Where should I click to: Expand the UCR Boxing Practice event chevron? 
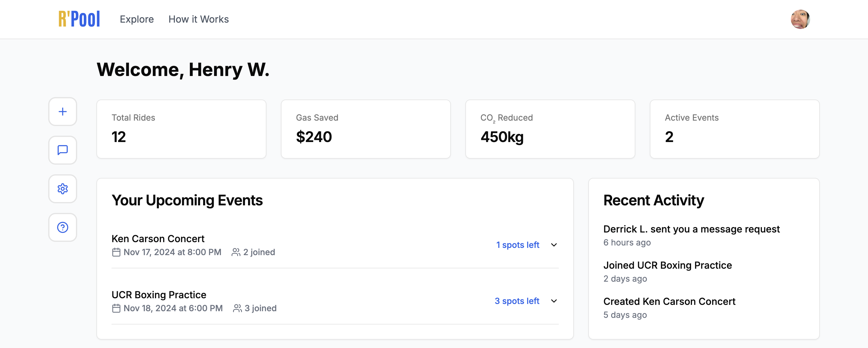click(554, 301)
